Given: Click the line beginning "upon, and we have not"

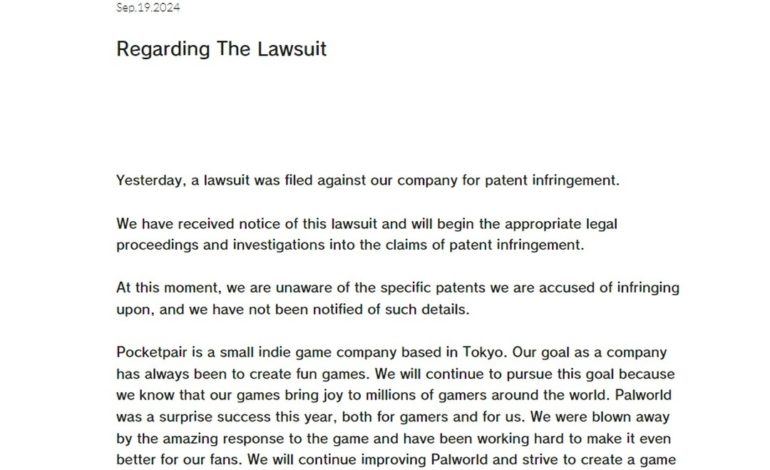Looking at the screenshot, I should 296,307.
